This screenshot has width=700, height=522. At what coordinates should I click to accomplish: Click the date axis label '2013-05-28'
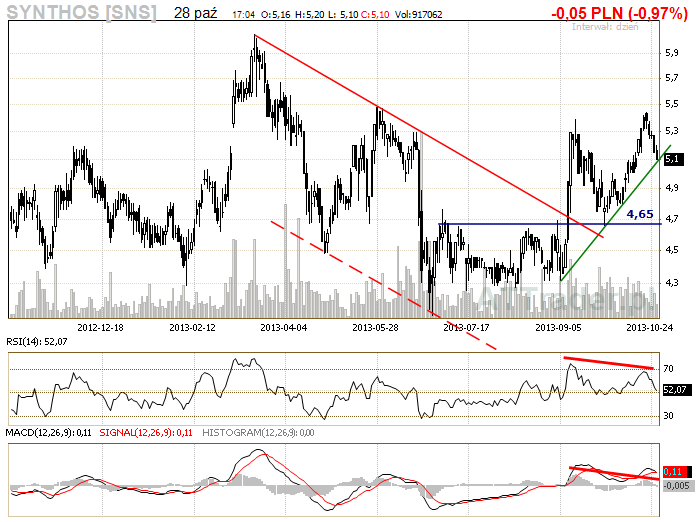click(x=375, y=328)
